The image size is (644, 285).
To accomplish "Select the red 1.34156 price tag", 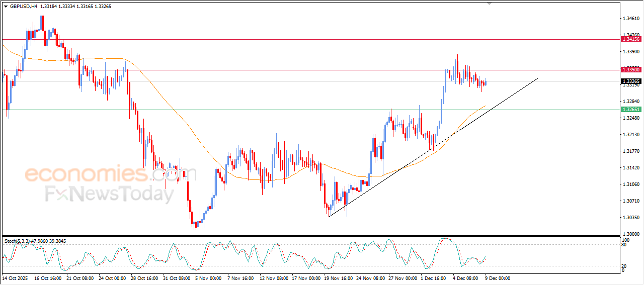I will click(630, 39).
